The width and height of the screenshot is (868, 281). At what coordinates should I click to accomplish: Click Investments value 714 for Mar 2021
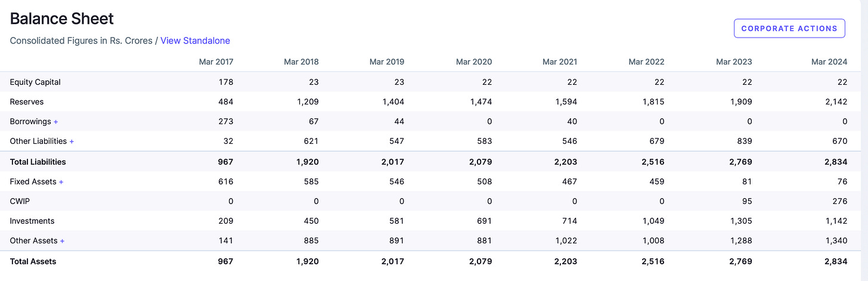569,221
